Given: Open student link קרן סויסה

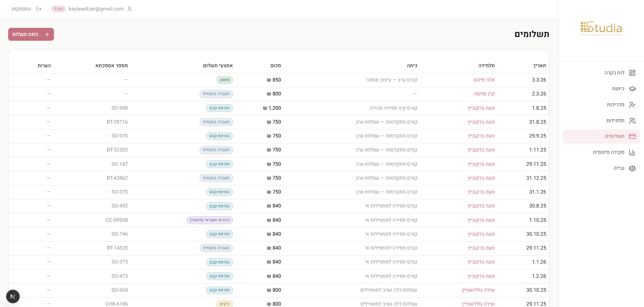Looking at the screenshot, I should pos(484,94).
